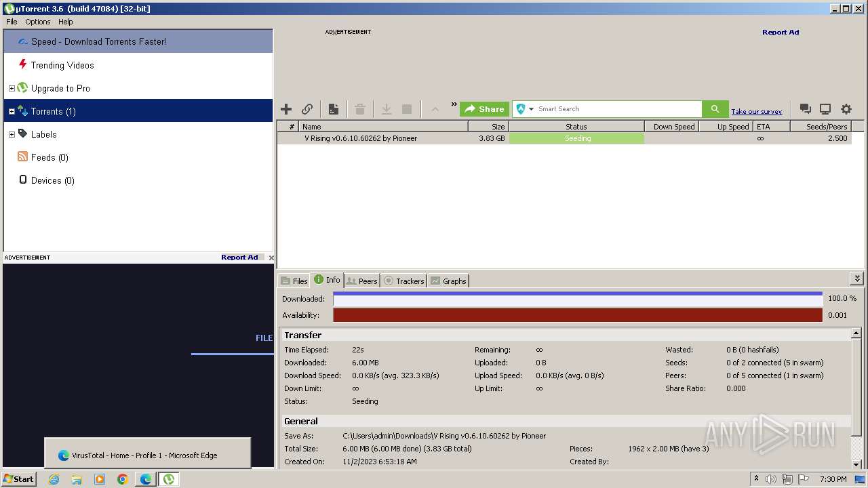Click the Report Ad link above the toolbar
The width and height of the screenshot is (868, 488).
pyautogui.click(x=781, y=32)
